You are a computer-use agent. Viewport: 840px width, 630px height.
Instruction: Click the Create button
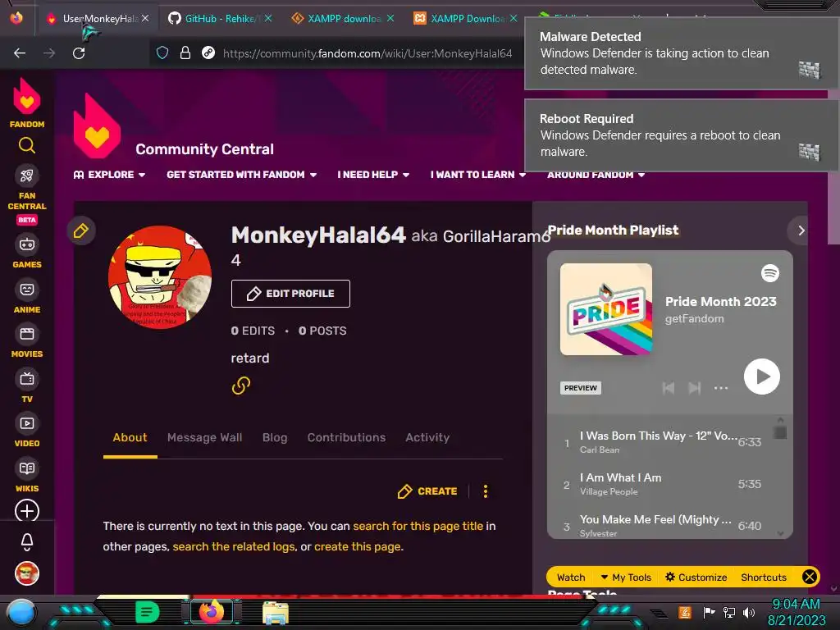tap(427, 491)
